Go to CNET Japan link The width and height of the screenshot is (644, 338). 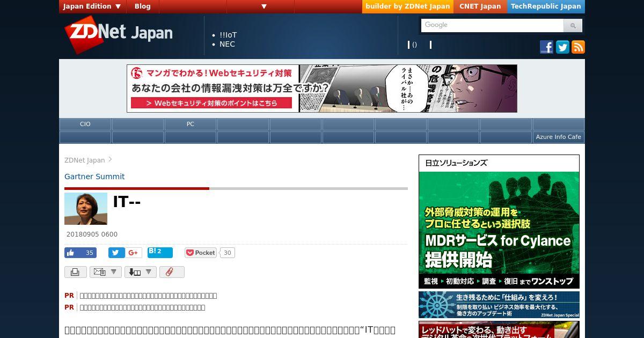click(480, 6)
